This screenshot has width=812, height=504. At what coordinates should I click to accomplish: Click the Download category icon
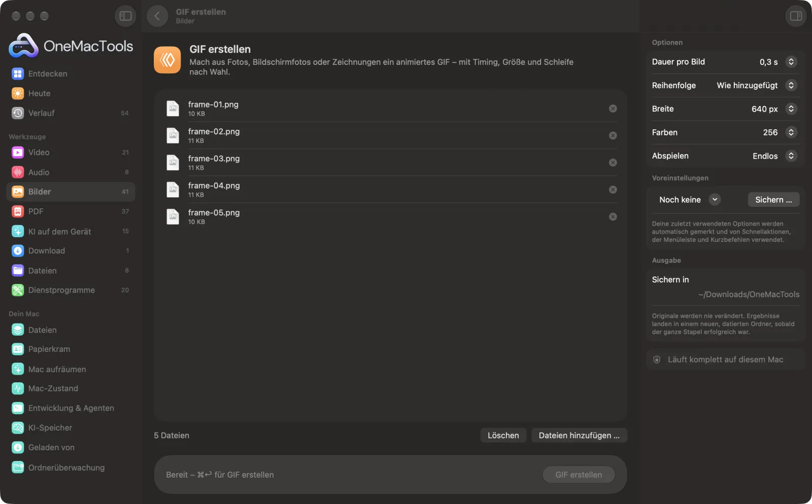coord(18,251)
